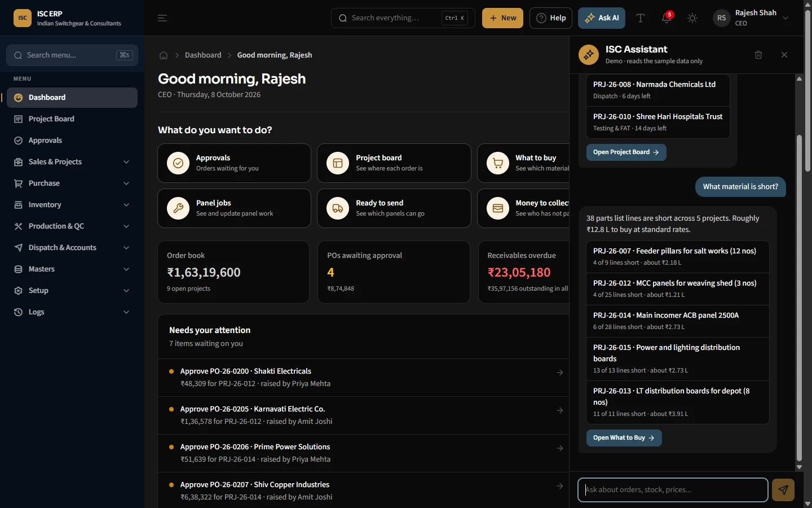
Task: Click the Open Project Board button
Action: [626, 152]
